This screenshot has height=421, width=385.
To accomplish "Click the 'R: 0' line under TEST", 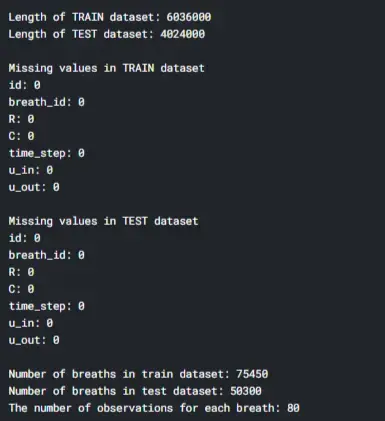I will point(21,272).
